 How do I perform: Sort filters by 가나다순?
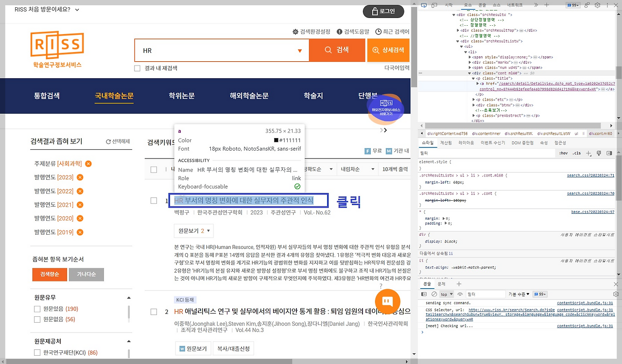click(x=86, y=275)
